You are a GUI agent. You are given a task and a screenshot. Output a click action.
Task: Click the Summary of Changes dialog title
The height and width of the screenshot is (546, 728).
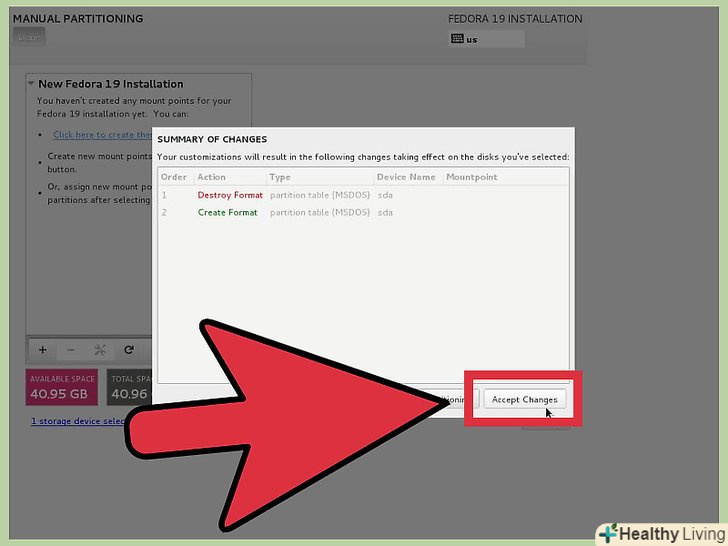coord(212,139)
